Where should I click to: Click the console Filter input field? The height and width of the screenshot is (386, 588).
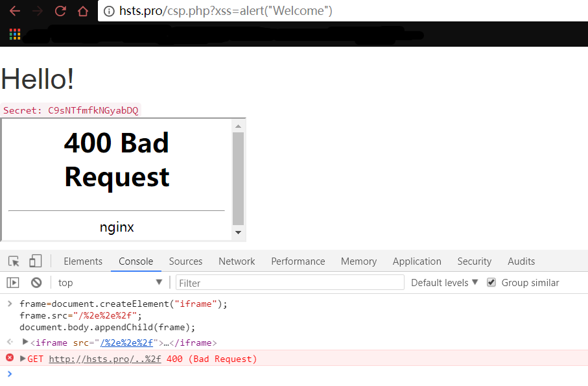pyautogui.click(x=290, y=283)
